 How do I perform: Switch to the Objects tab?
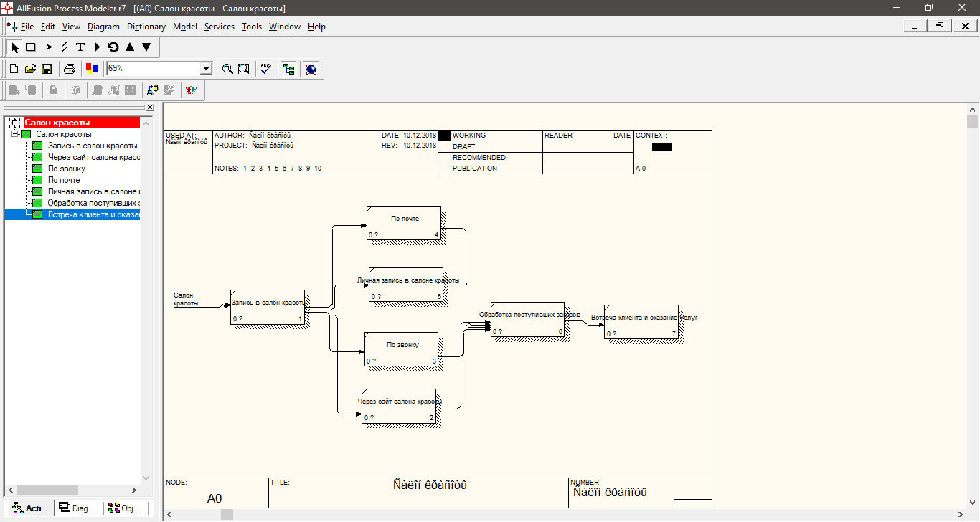pos(126,508)
